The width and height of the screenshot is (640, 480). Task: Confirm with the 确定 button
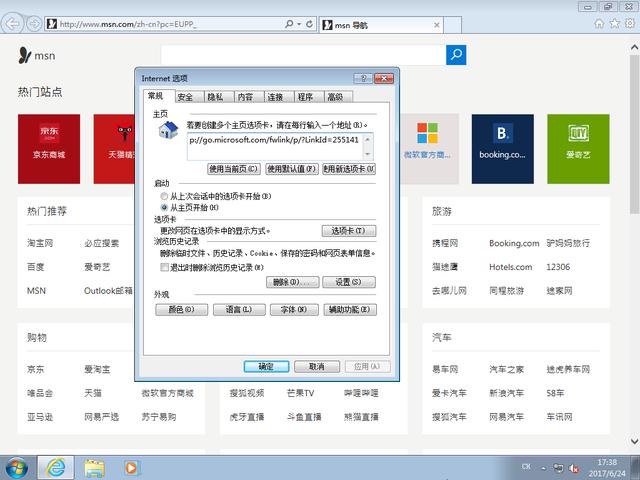[x=266, y=367]
